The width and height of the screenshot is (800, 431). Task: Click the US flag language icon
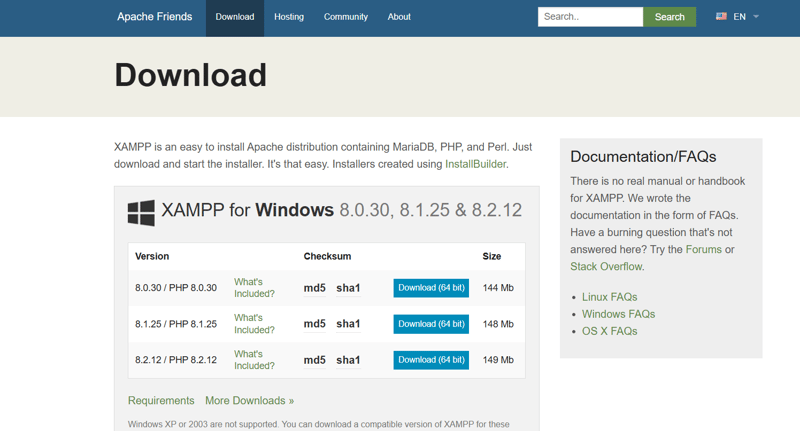[721, 16]
